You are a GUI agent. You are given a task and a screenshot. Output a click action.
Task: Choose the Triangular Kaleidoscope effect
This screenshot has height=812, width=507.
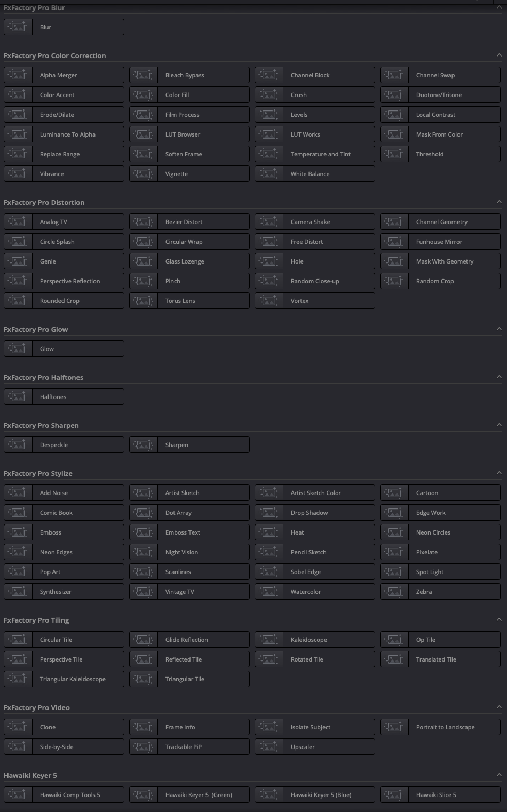pyautogui.click(x=64, y=679)
